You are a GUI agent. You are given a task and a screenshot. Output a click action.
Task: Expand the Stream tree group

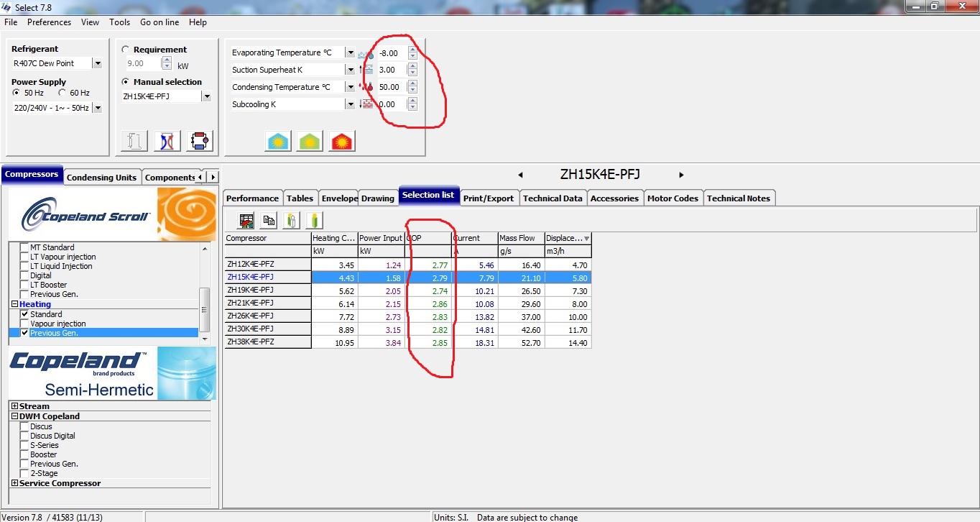tap(15, 406)
